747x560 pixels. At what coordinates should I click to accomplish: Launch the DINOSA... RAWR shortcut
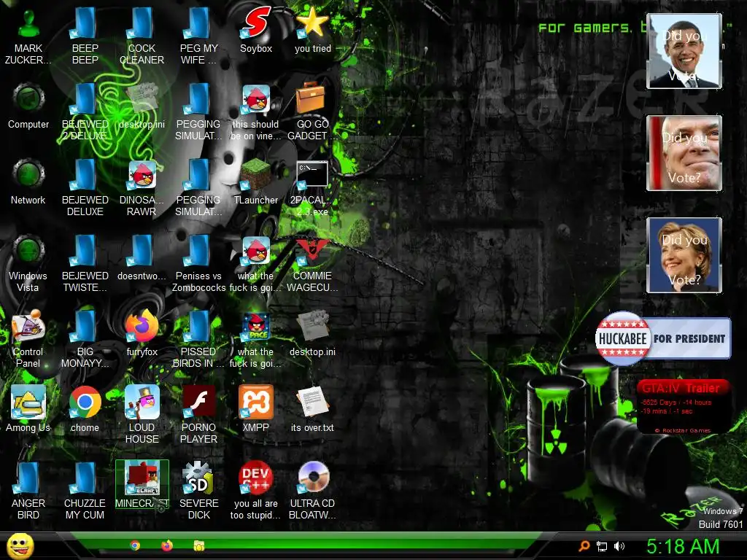pos(142,187)
